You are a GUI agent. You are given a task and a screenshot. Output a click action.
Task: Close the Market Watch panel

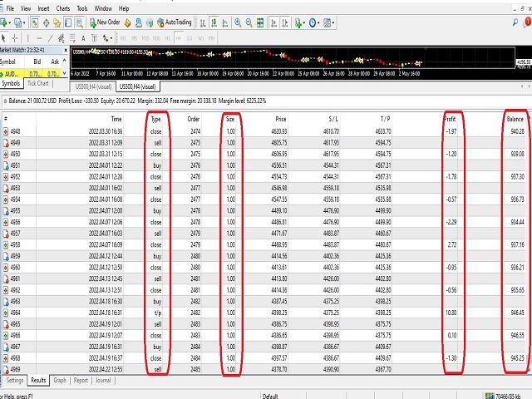pos(66,50)
